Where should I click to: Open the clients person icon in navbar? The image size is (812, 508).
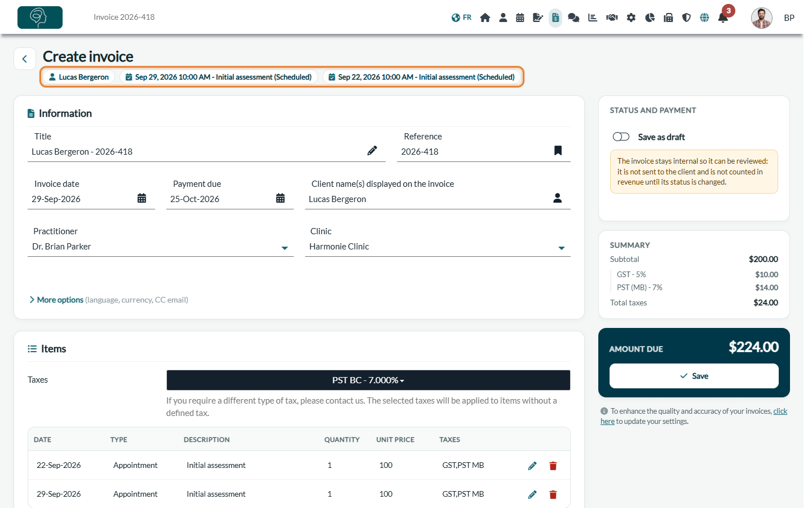pos(503,17)
